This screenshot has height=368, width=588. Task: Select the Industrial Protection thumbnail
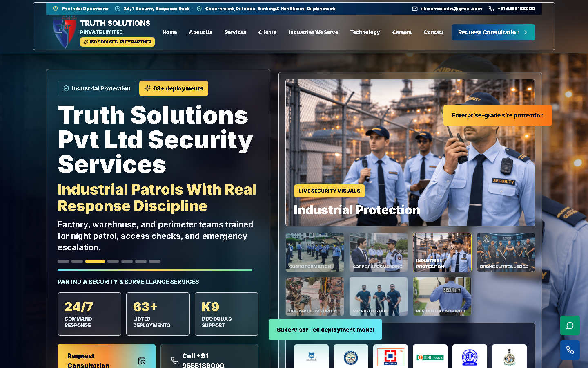pos(442,252)
